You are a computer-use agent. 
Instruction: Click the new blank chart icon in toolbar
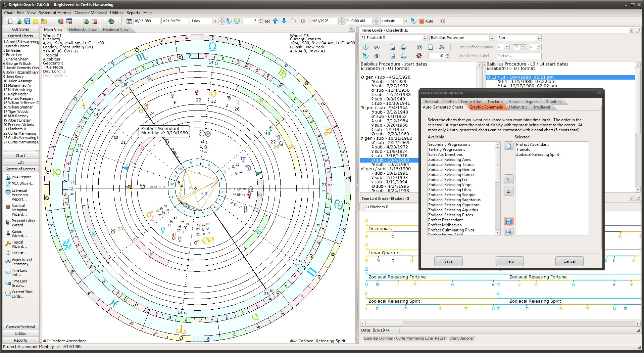[10, 21]
